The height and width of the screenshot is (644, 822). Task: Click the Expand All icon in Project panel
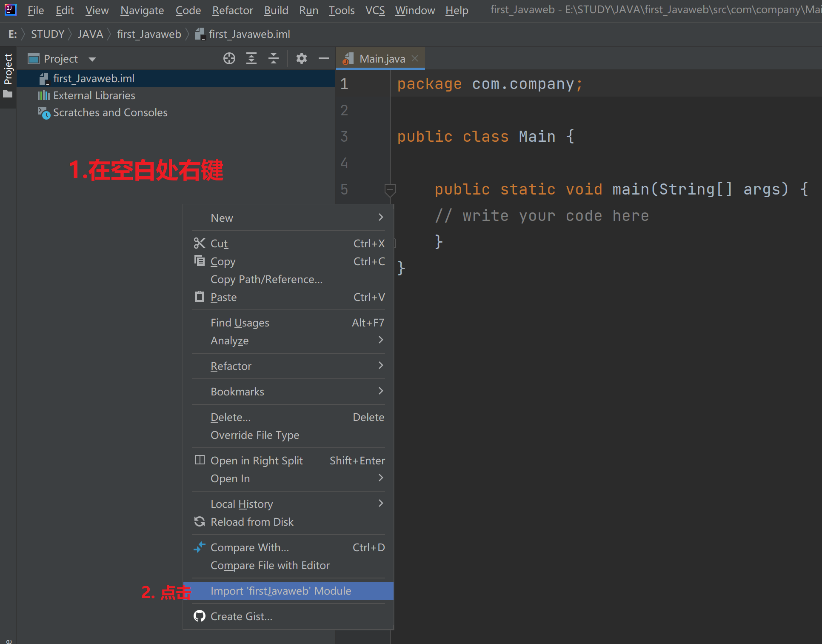(251, 58)
